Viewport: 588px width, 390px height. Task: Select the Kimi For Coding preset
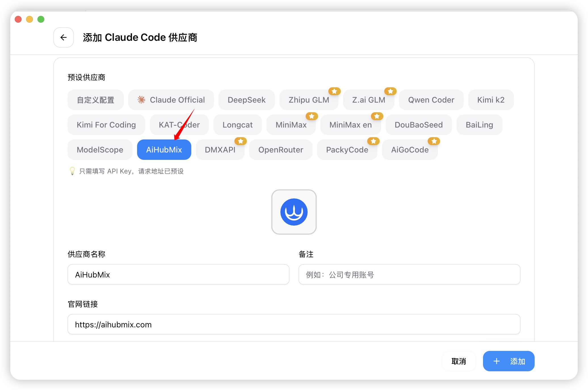[x=106, y=125]
